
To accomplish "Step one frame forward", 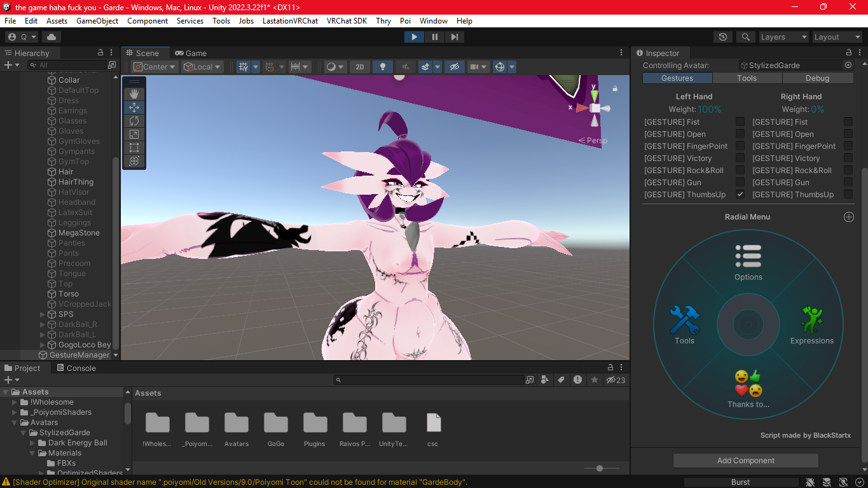I will (x=454, y=37).
